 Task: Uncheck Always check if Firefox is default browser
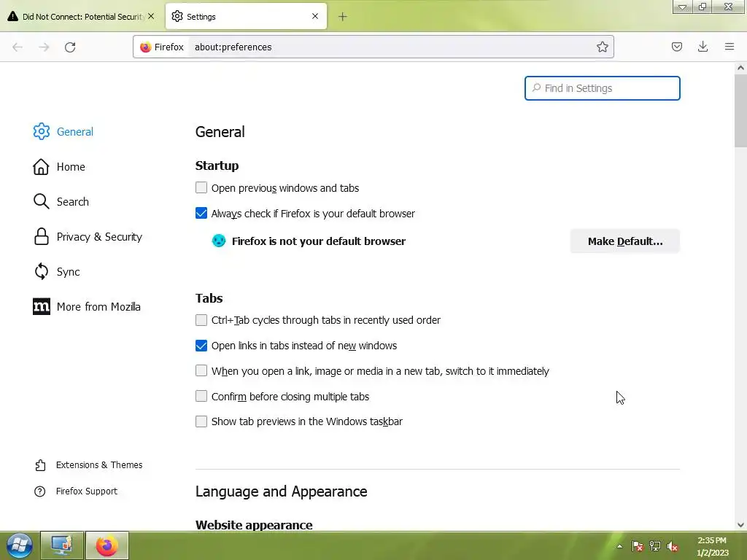[x=201, y=214]
